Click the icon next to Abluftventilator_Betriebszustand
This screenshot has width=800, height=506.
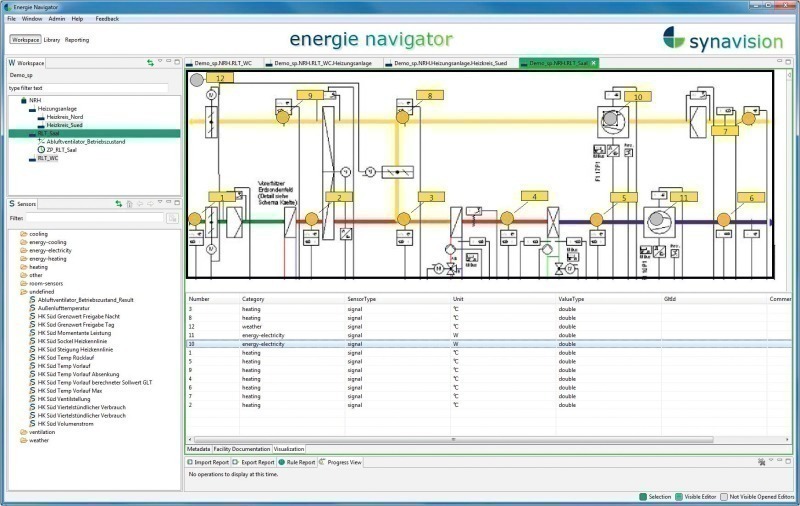[41, 141]
